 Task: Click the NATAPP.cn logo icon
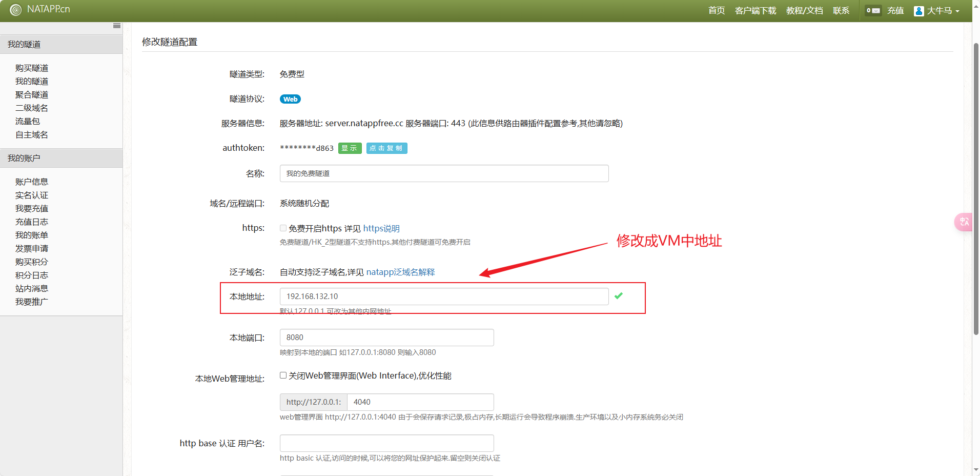pyautogui.click(x=16, y=10)
